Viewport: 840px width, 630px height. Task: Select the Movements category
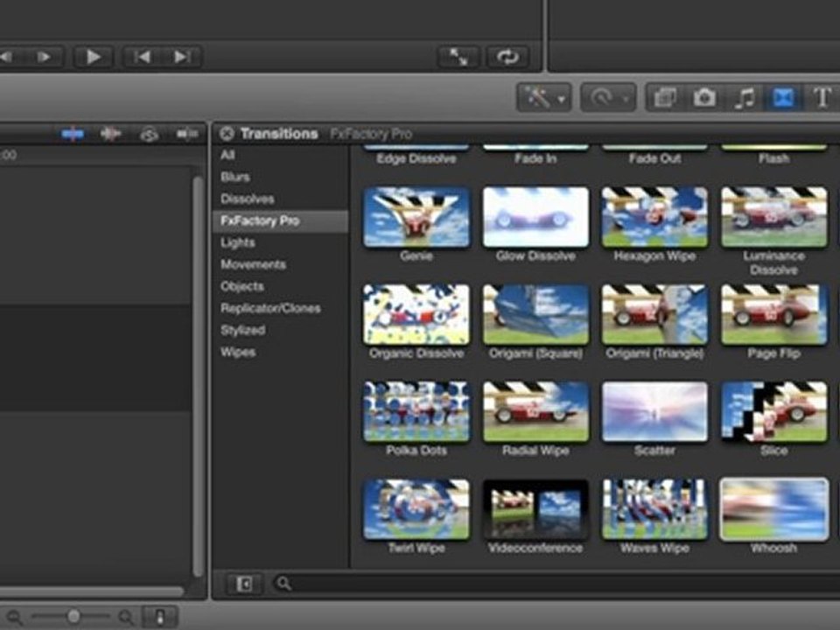(253, 264)
